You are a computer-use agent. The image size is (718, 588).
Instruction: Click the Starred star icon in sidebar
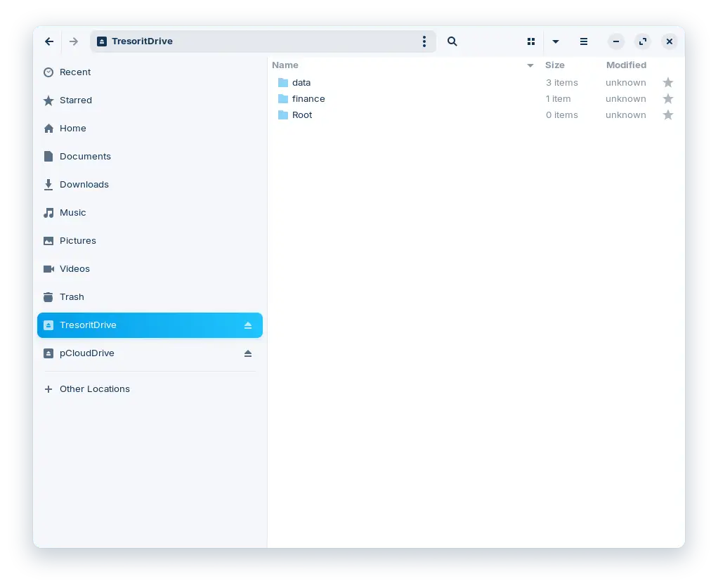pos(48,100)
